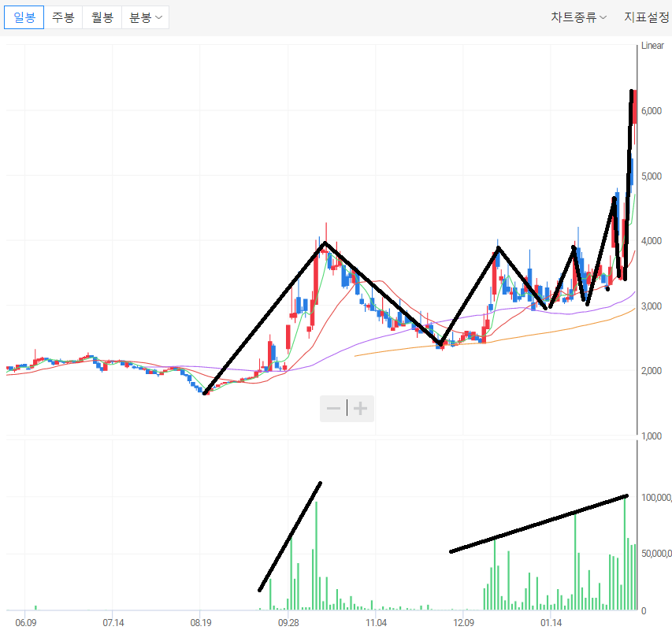Open 지표설정 indicator settings
This screenshot has width=672, height=634.
[x=647, y=17]
